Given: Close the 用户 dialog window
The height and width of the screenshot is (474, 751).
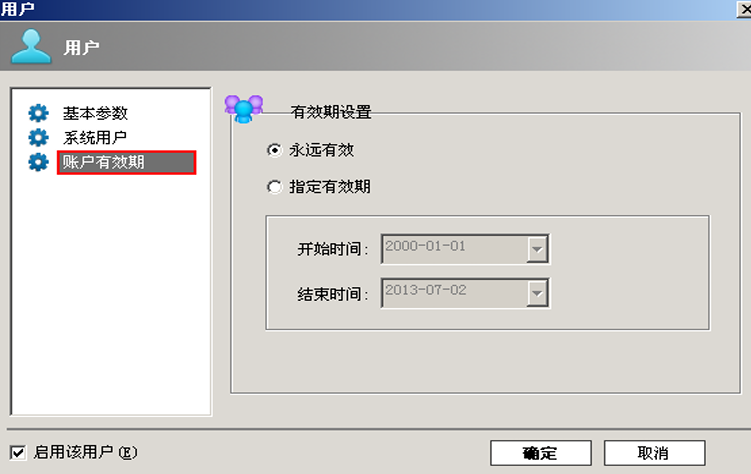Looking at the screenshot, I should tap(745, 9).
